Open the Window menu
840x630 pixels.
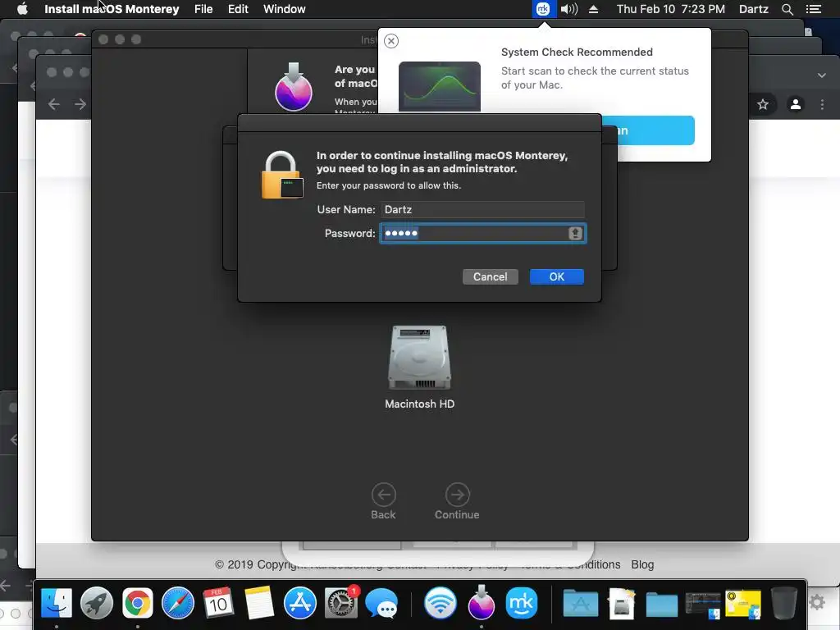click(x=285, y=9)
